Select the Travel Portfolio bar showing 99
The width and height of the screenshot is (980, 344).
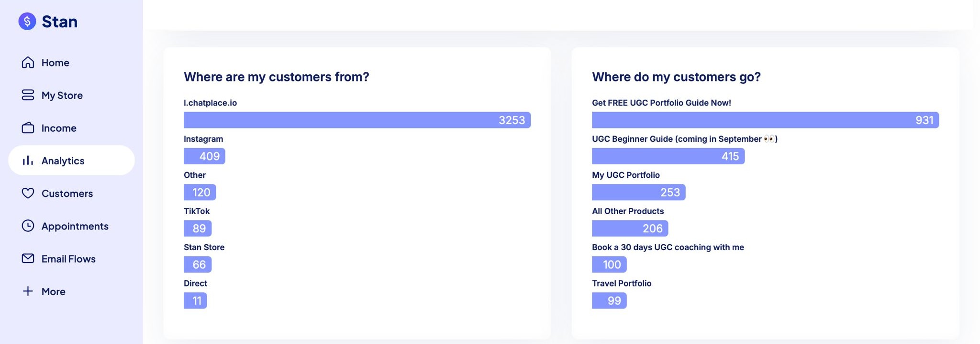(609, 300)
